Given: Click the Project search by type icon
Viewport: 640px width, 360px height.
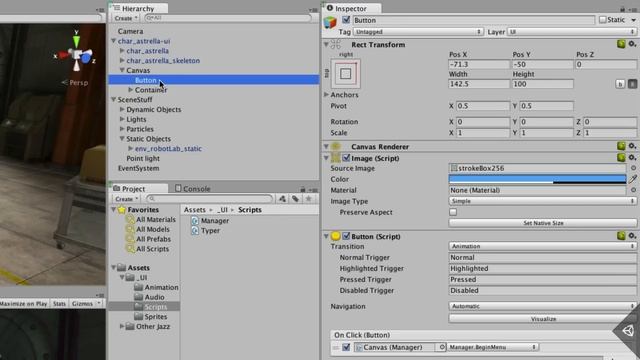Looking at the screenshot, I should (282, 199).
